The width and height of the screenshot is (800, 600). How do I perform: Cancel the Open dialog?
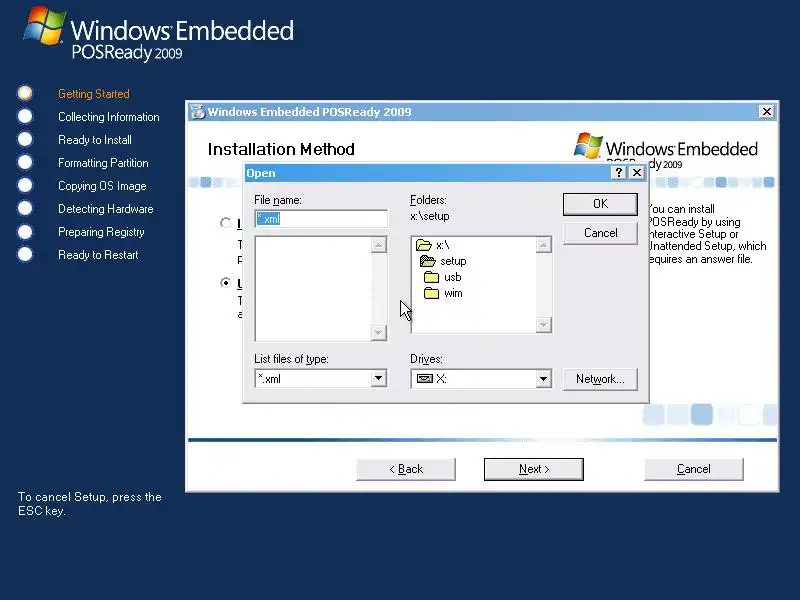(600, 233)
